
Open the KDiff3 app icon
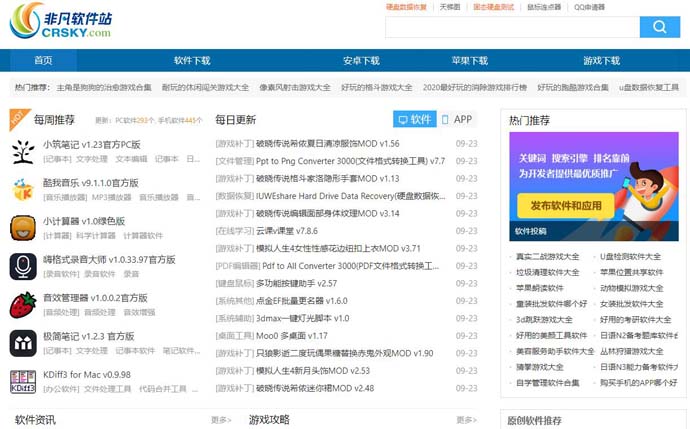pyautogui.click(x=23, y=381)
